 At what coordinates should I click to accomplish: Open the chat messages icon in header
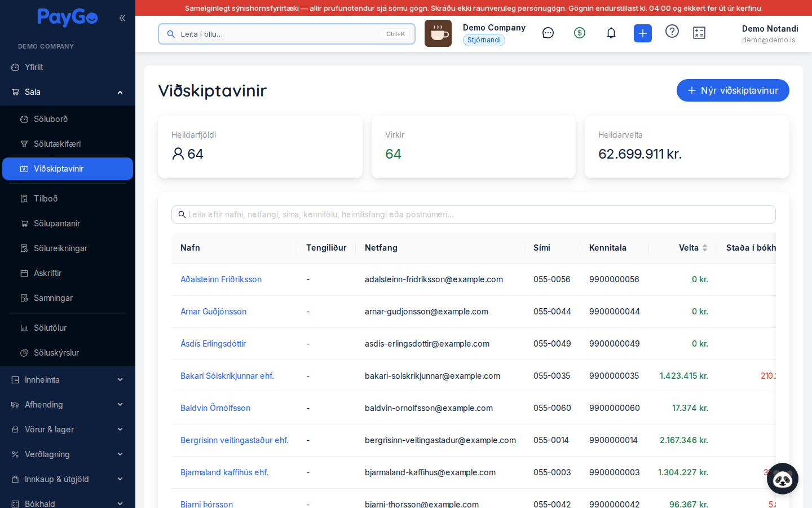pyautogui.click(x=548, y=33)
